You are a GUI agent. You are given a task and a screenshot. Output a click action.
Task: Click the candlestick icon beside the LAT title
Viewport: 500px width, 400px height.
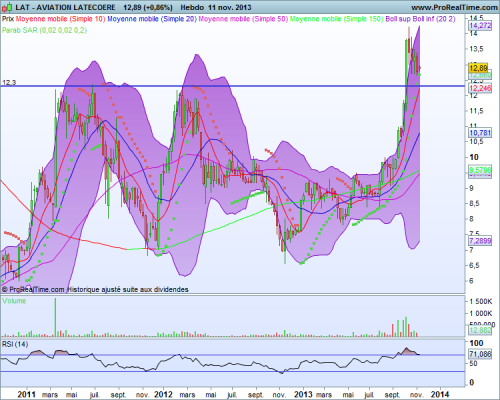(8, 7)
